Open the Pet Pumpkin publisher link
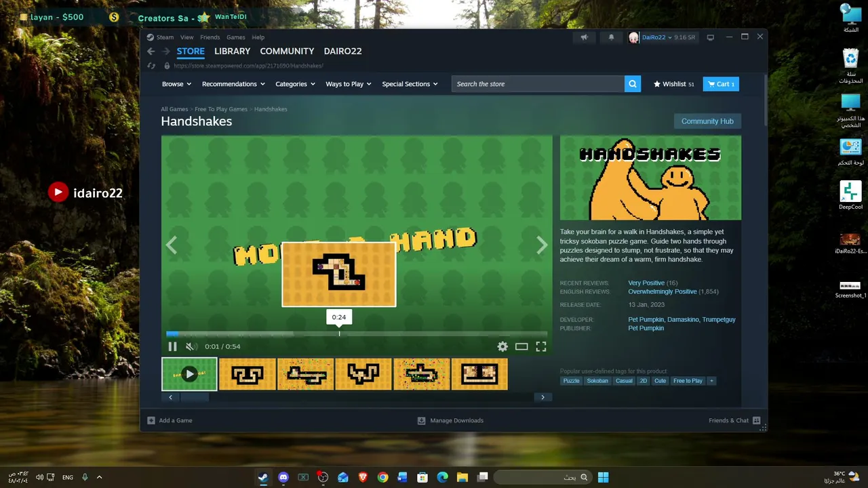Viewport: 868px width, 488px height. tap(646, 328)
